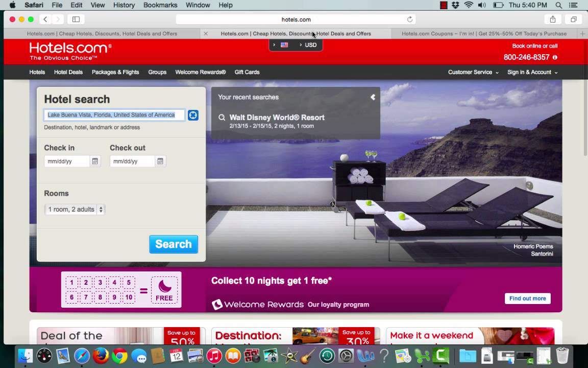
Task: Open the Welcome Rewards page
Action: point(201,72)
